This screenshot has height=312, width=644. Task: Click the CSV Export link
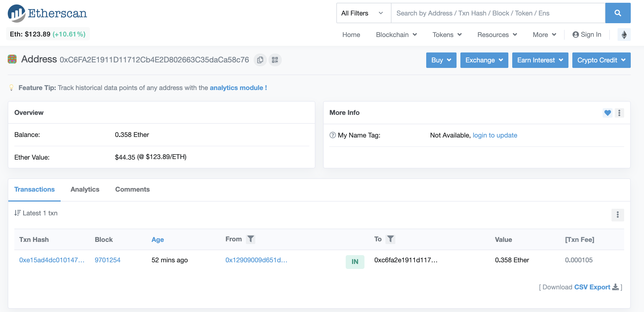[x=592, y=287]
